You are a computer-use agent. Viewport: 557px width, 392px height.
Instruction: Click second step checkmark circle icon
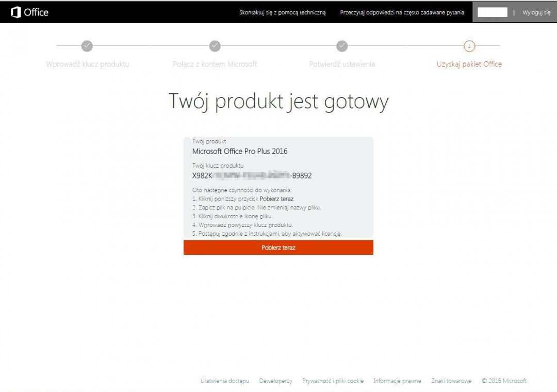click(x=215, y=46)
